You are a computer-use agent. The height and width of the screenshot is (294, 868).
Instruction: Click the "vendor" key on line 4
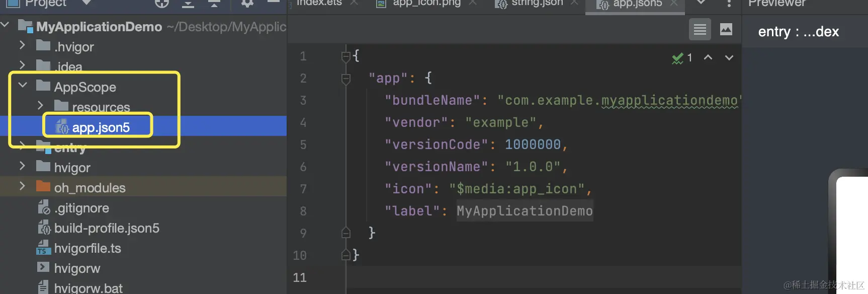tap(416, 122)
